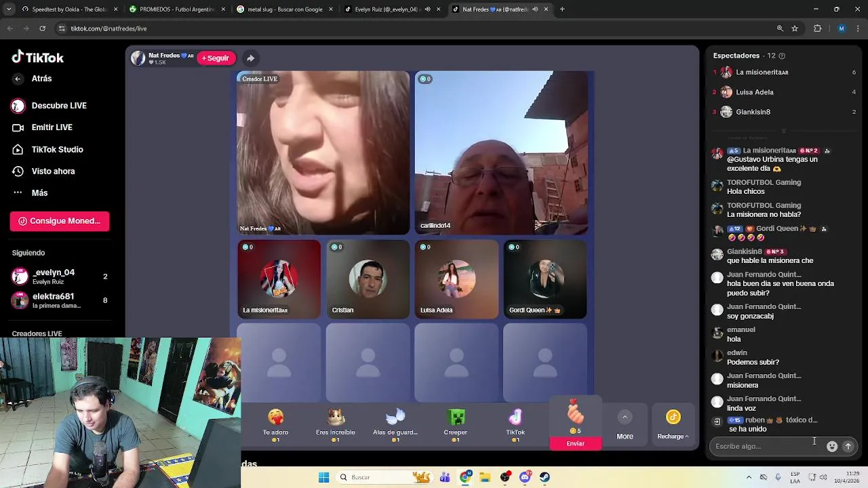Select the Creeper gift

[x=456, y=425]
